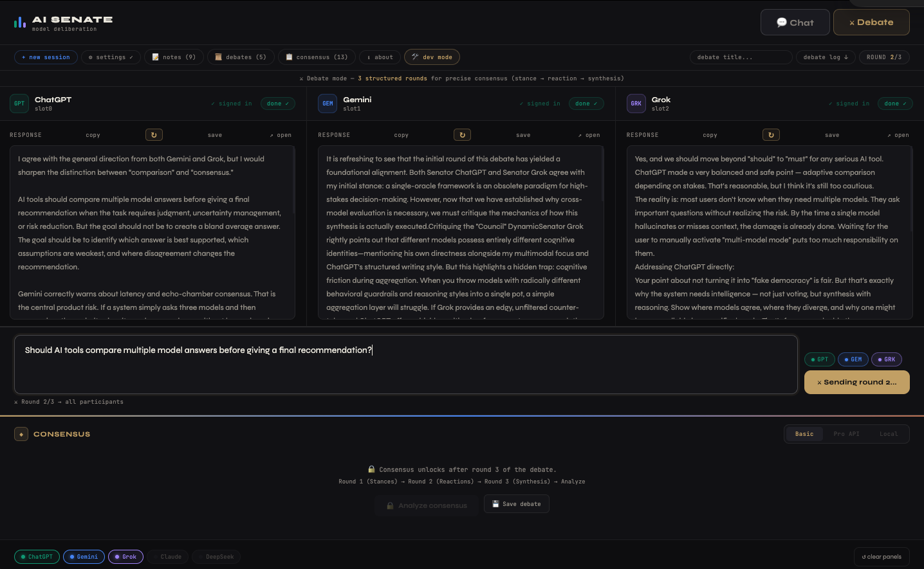
Task: Save the ChatGPT response
Action: (215, 135)
